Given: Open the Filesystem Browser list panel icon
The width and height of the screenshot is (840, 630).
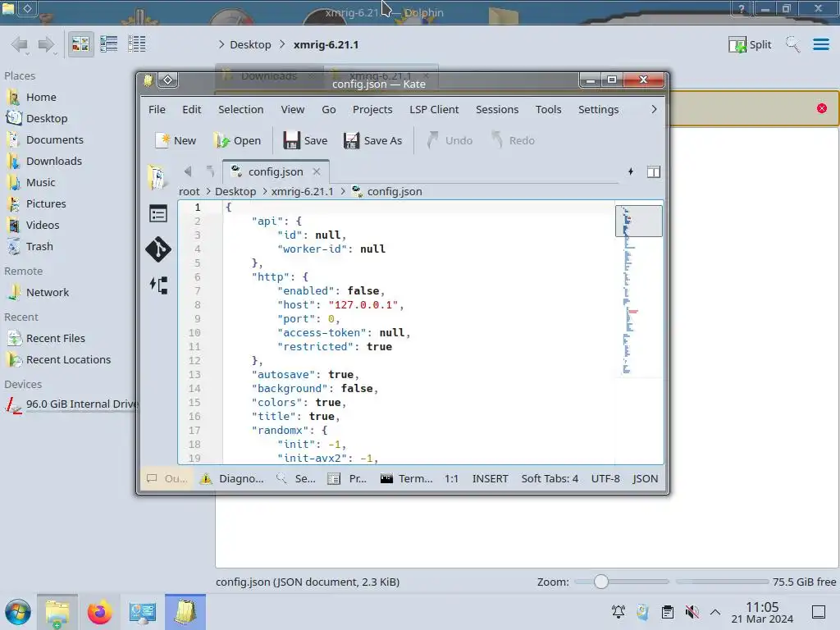Looking at the screenshot, I should pyautogui.click(x=158, y=214).
